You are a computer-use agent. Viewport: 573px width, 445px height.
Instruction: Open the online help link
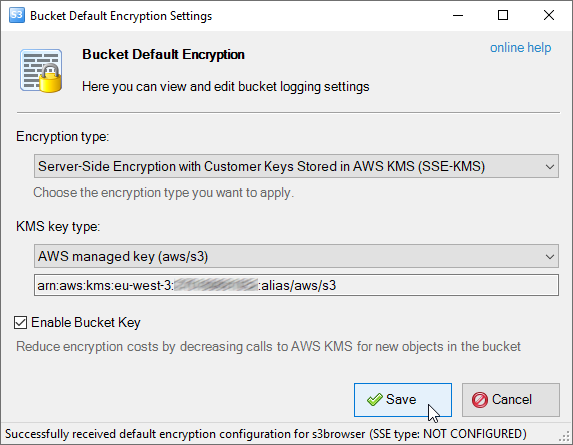[x=520, y=48]
